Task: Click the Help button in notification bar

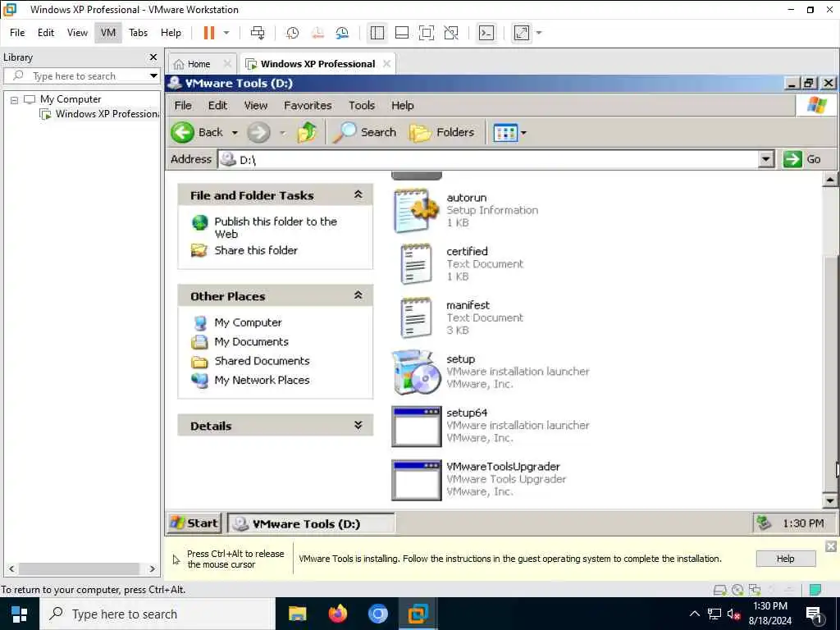Action: click(x=785, y=559)
